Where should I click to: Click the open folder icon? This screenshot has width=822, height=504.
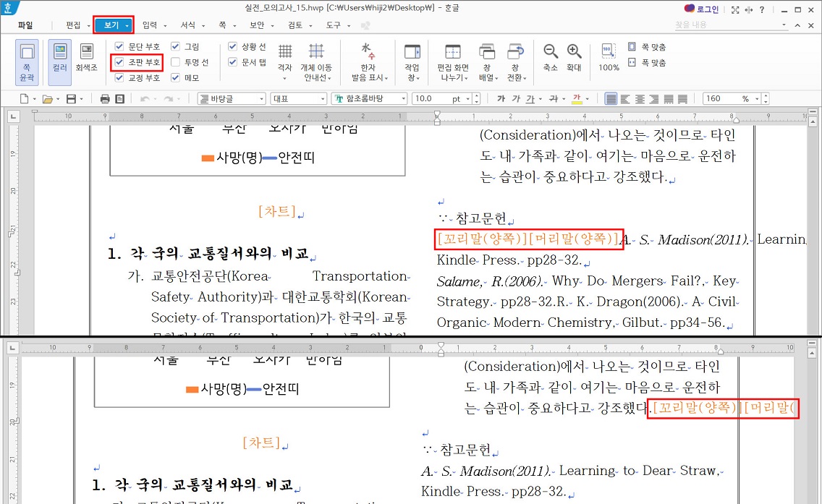(47, 98)
